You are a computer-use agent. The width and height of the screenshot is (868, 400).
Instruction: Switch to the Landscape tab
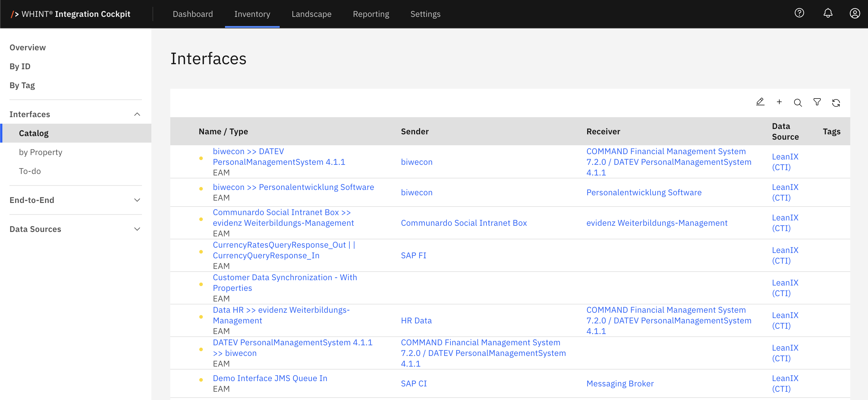(311, 14)
